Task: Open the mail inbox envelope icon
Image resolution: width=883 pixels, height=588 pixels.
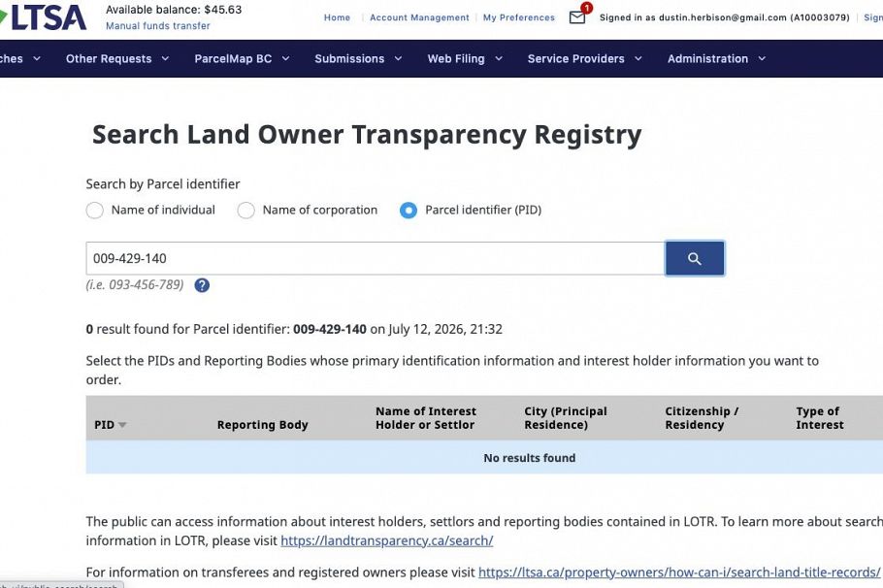Action: point(577,17)
